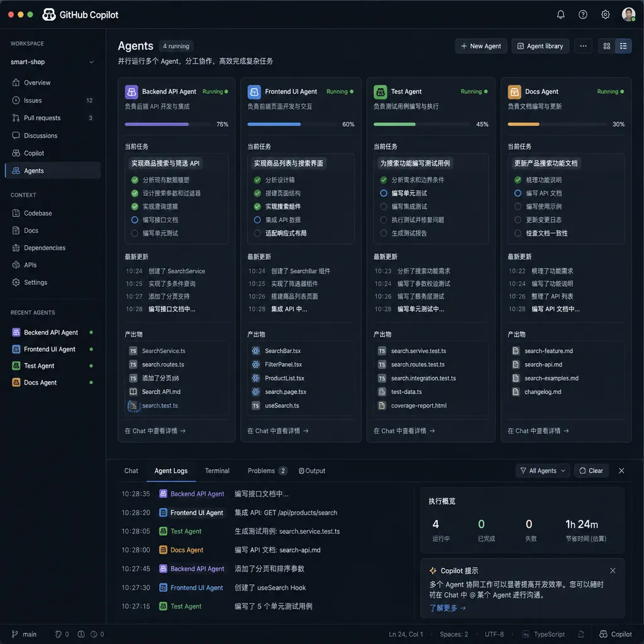
Task: Open Discussions in the sidebar
Action: pyautogui.click(x=53, y=136)
